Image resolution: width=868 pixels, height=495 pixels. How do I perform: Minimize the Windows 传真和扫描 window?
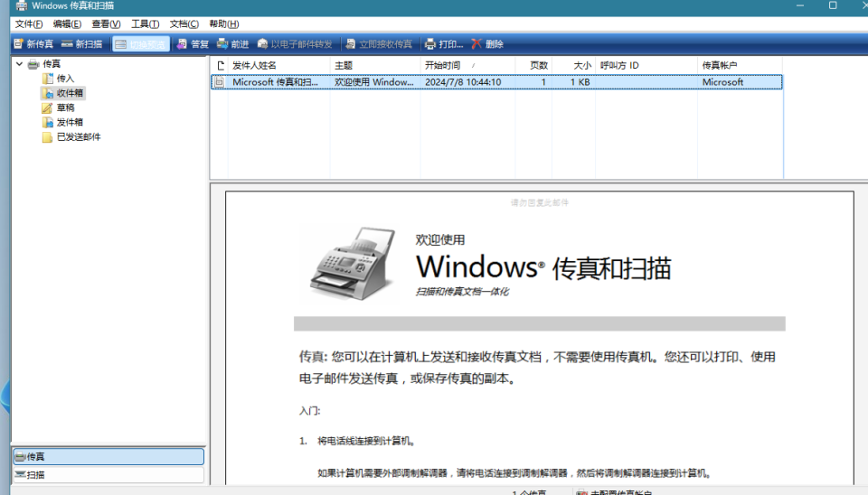pos(800,5)
